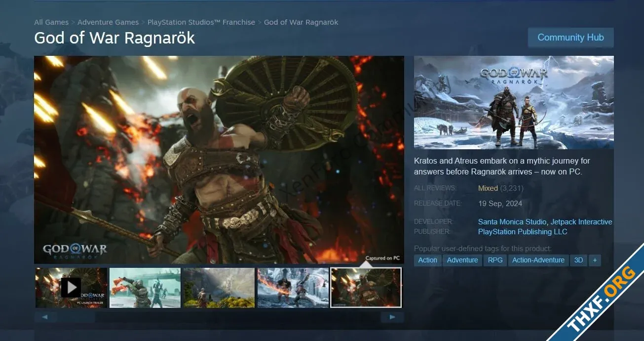Open PlayStation Publishing LLC publisher page
644x341 pixels.
pos(523,232)
